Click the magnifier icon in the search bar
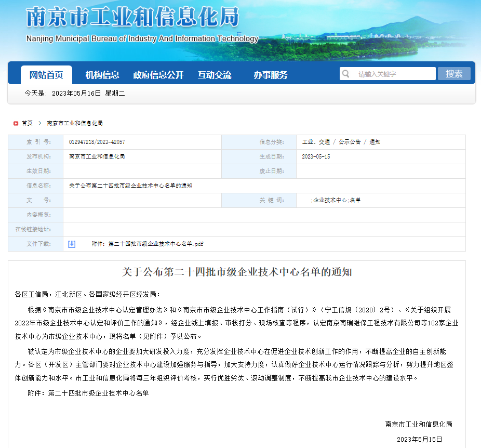This screenshot has height=448, width=481. (x=345, y=73)
